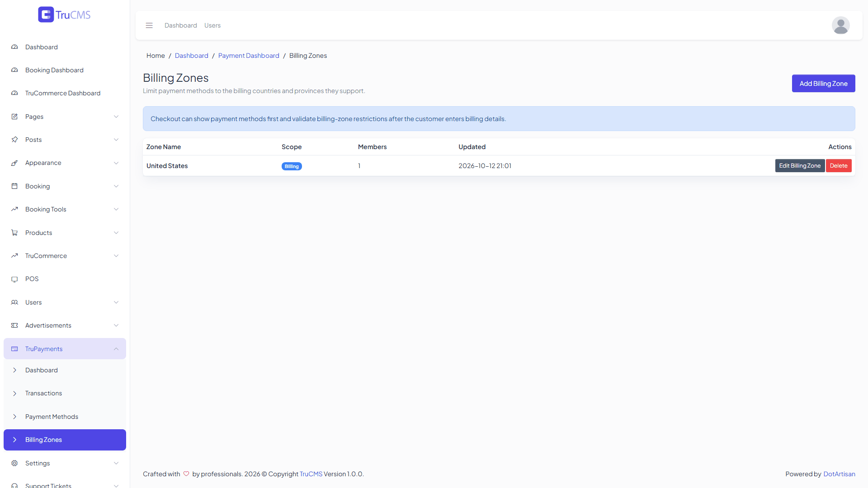868x488 pixels.
Task: Expand the Appearance menu chevron
Action: [116, 163]
